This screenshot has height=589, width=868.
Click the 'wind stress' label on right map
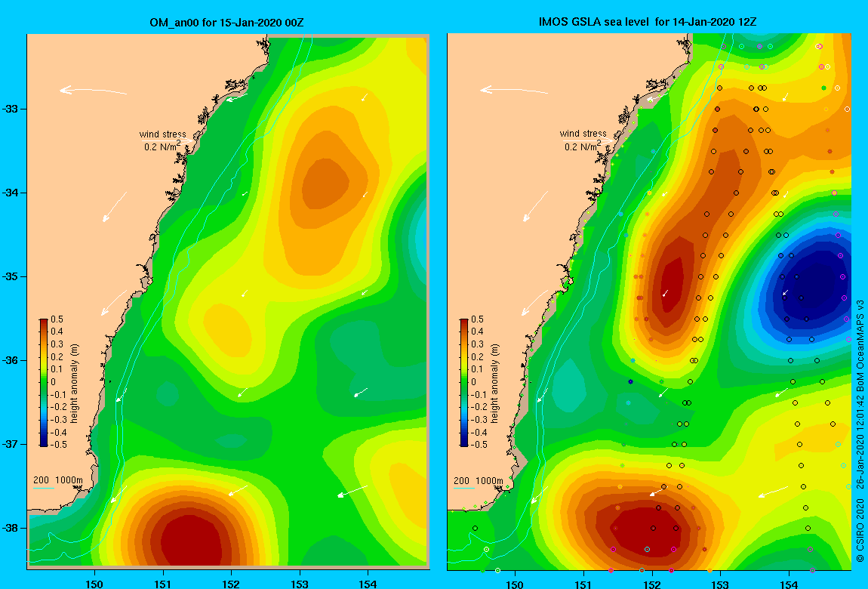[583, 134]
